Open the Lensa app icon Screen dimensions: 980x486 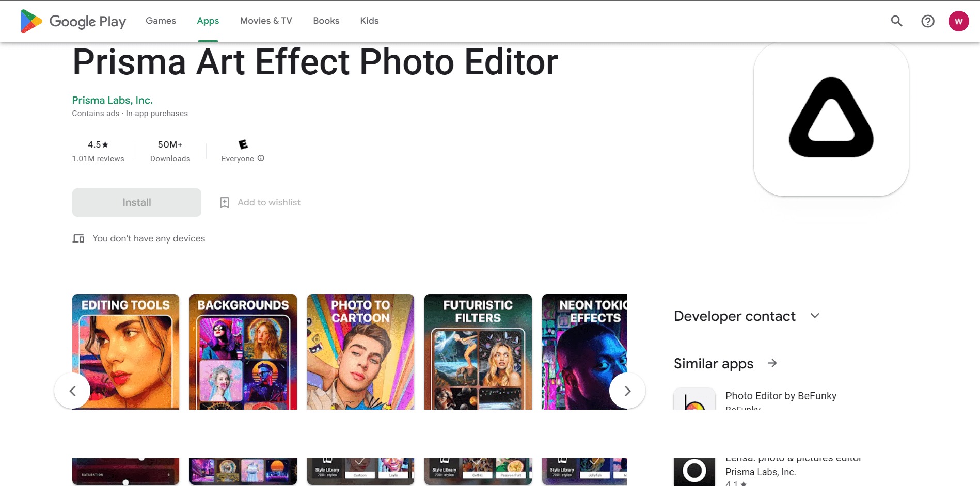[x=694, y=472]
